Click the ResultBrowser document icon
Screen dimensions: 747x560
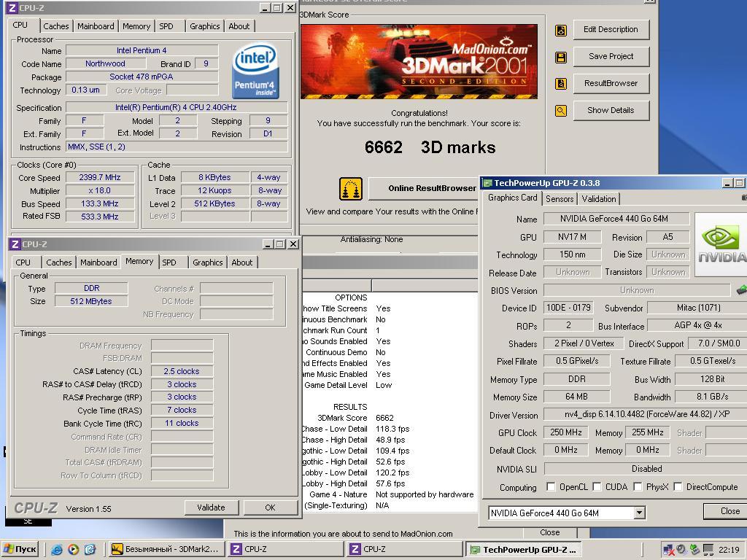coord(561,84)
